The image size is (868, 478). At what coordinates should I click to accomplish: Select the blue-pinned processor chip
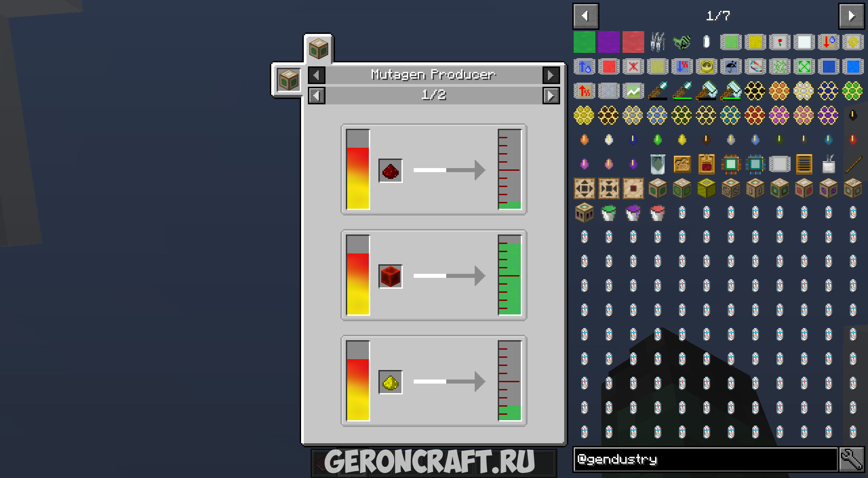(x=755, y=164)
